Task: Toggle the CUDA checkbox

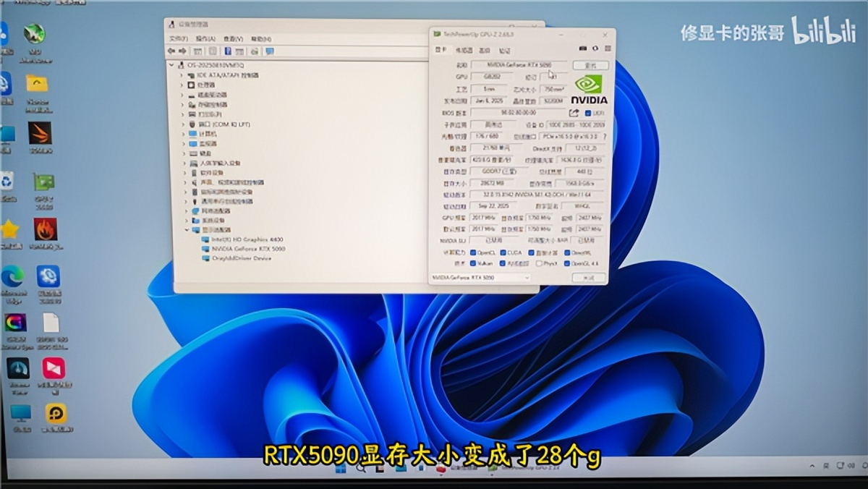Action: [502, 252]
